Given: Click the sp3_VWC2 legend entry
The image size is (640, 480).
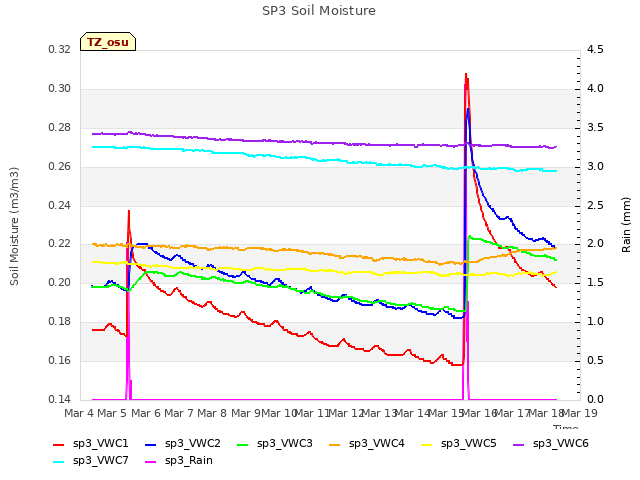Looking at the screenshot, I should point(183,444).
